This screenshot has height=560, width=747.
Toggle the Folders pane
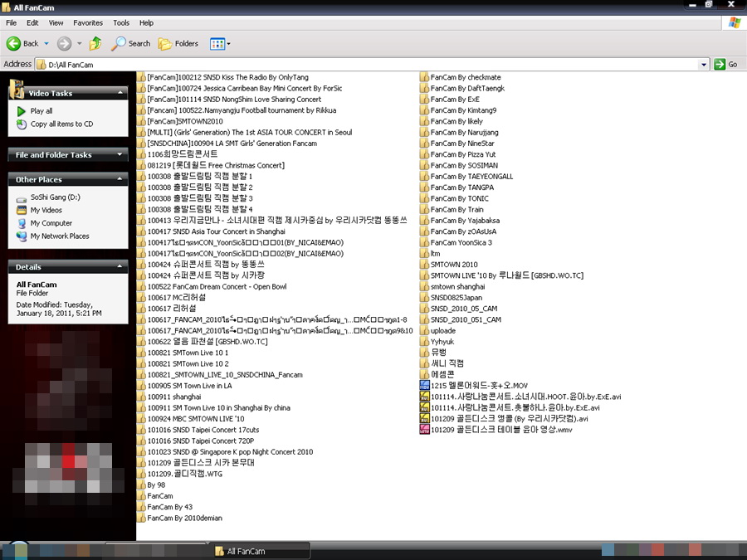click(x=178, y=43)
